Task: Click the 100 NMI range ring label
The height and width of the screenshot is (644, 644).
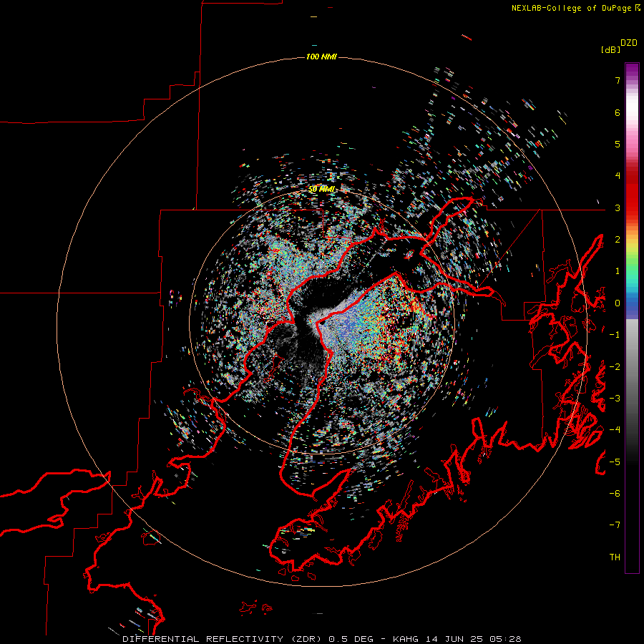Action: pos(321,57)
